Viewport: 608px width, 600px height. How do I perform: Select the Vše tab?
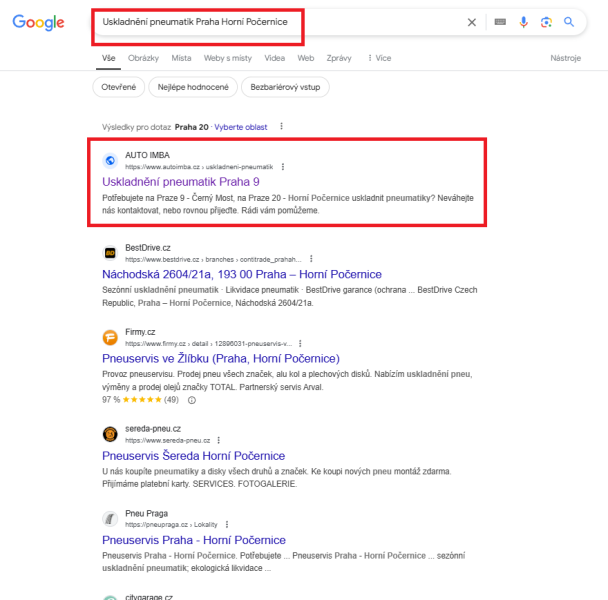109,58
